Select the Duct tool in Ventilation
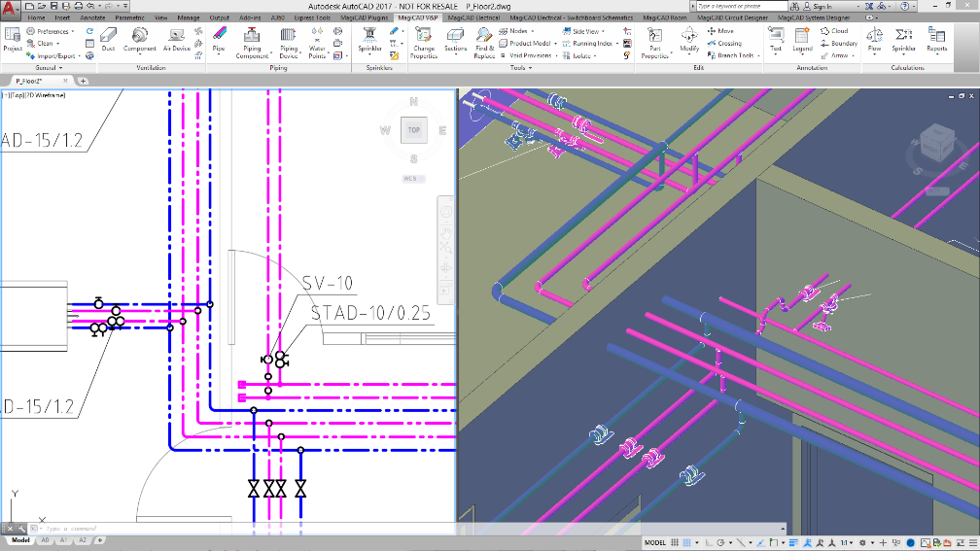The width and height of the screenshot is (980, 551). [108, 39]
